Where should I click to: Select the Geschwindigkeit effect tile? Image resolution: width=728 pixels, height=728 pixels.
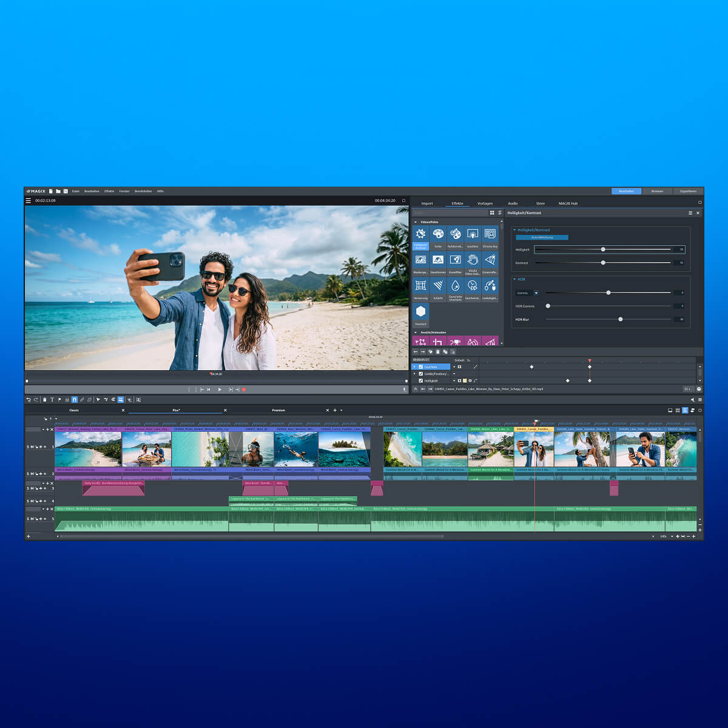coord(473,289)
